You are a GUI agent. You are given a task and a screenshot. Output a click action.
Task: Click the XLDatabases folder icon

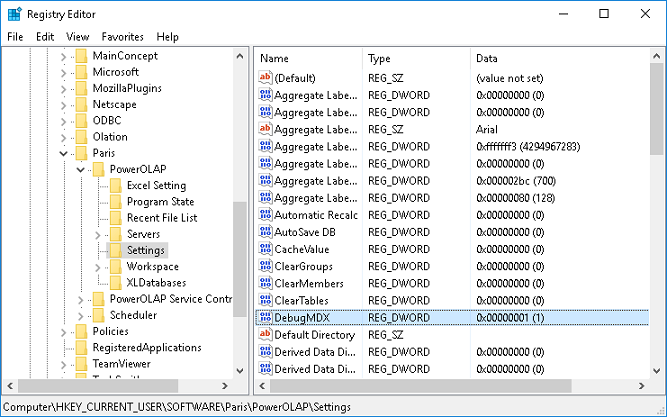point(115,283)
